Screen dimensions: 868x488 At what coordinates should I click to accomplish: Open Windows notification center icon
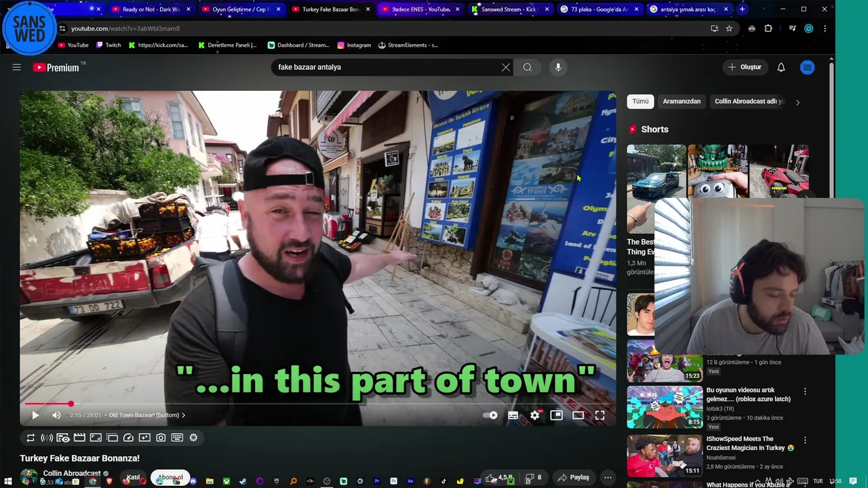853,482
